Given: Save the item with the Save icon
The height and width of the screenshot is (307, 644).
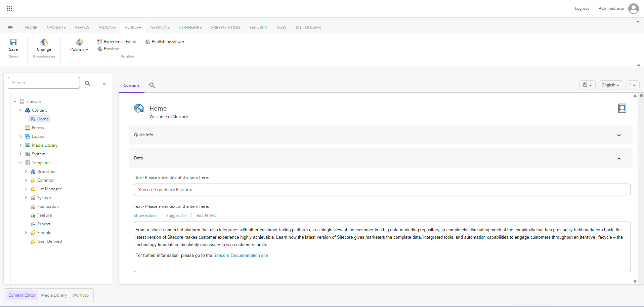Looking at the screenshot, I should pos(13,42).
